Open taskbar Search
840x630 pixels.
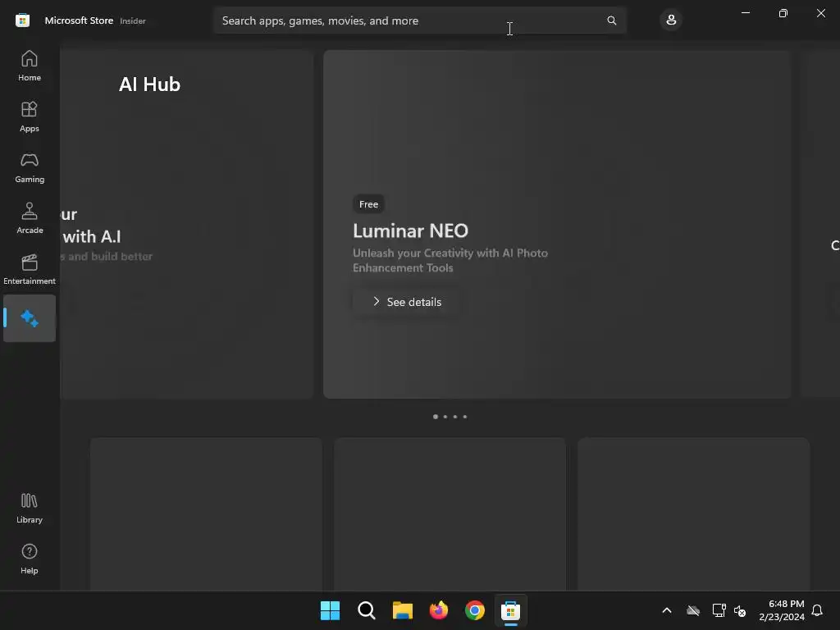367,610
